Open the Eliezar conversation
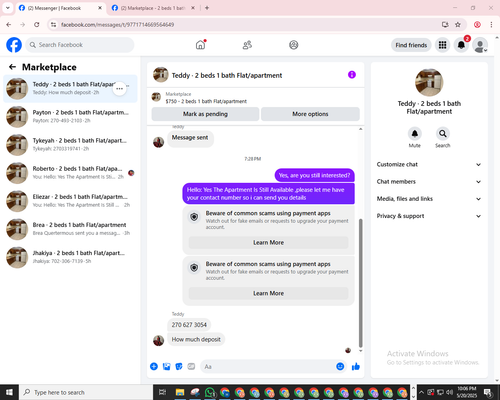Image resolution: width=500 pixels, height=400 pixels. click(70, 201)
